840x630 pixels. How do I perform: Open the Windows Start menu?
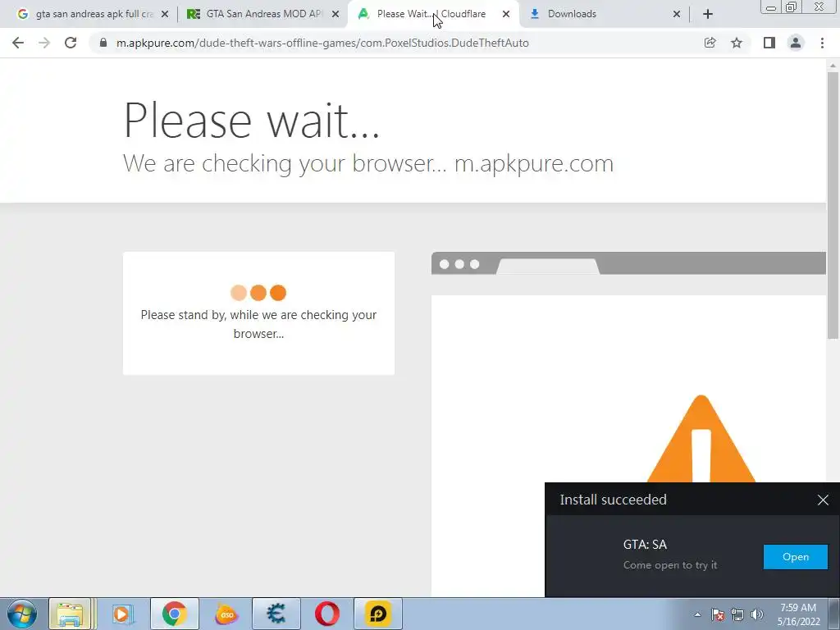[x=22, y=614]
